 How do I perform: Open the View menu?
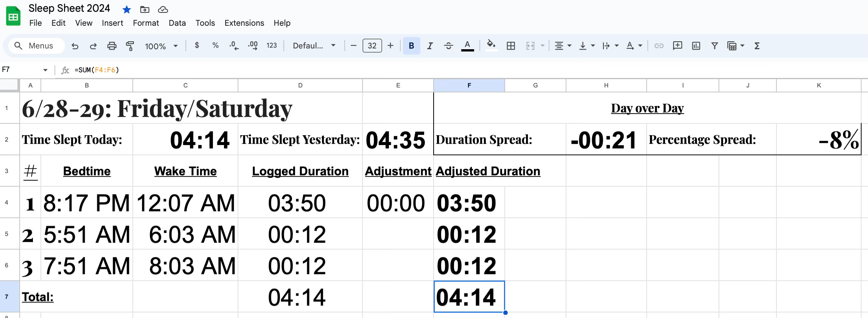click(x=84, y=23)
